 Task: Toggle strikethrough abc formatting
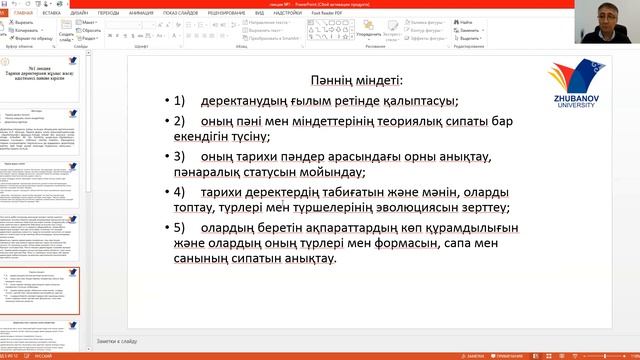[x=141, y=36]
